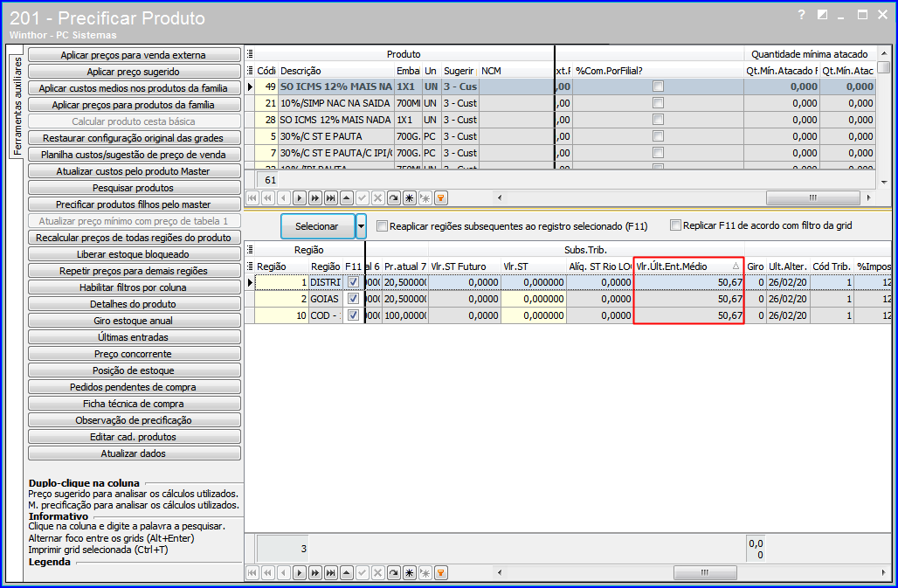Open dropdown arrow next to Selecionar button
This screenshot has width=898, height=588.
(x=362, y=226)
